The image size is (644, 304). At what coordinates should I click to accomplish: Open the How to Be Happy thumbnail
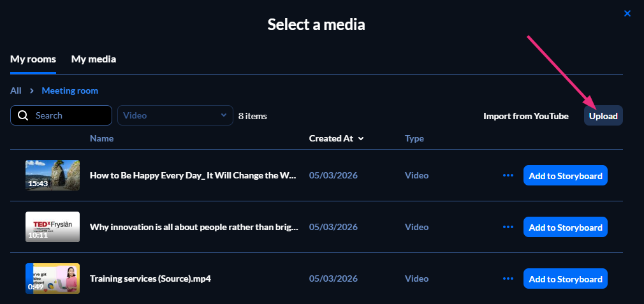[52, 175]
